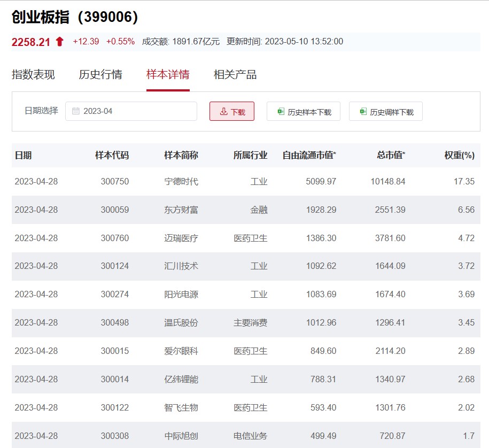
Task: Open the 指数表现 tab
Action: 33,74
